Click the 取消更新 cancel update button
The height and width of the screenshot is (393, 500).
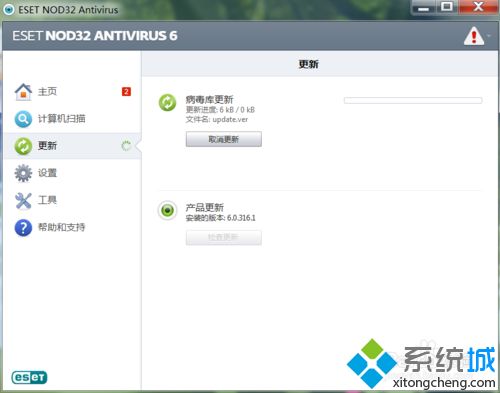(224, 139)
